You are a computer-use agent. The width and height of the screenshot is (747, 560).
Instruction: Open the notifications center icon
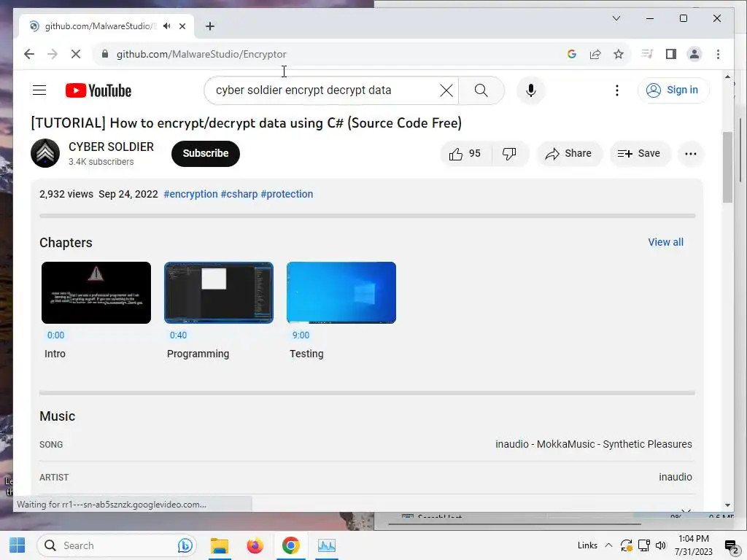tap(731, 546)
